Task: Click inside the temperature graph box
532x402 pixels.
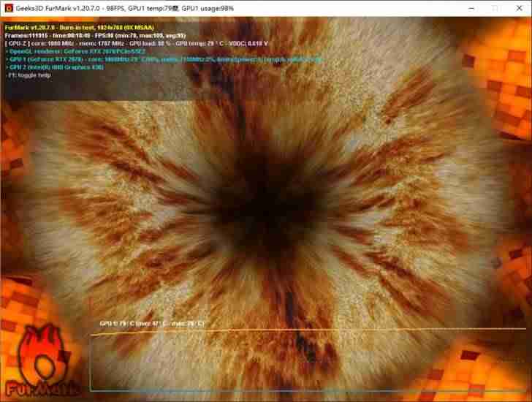Action: [x=308, y=361]
